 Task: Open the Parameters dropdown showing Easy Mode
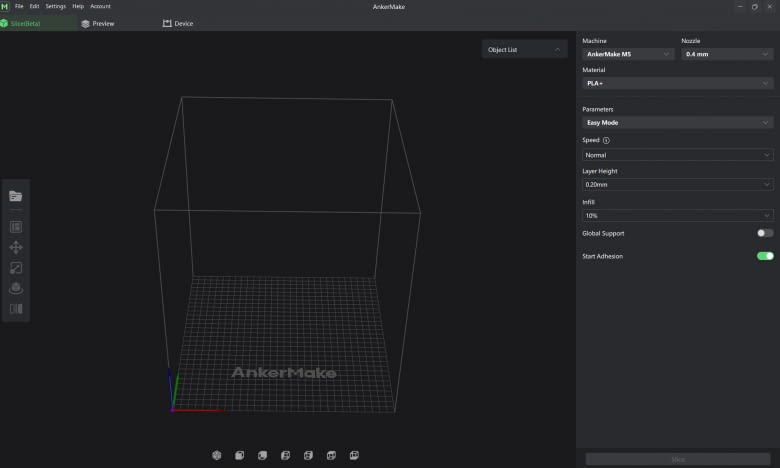coord(678,122)
